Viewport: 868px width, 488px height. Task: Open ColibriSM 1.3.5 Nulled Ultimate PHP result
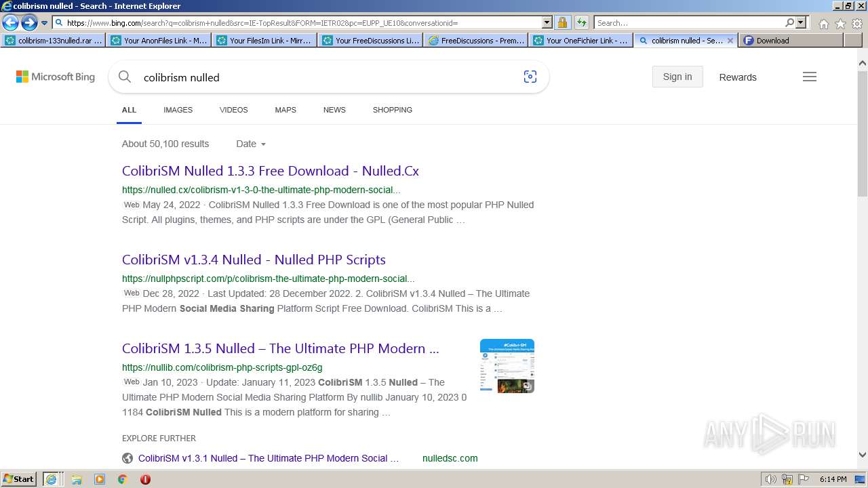tap(281, 348)
